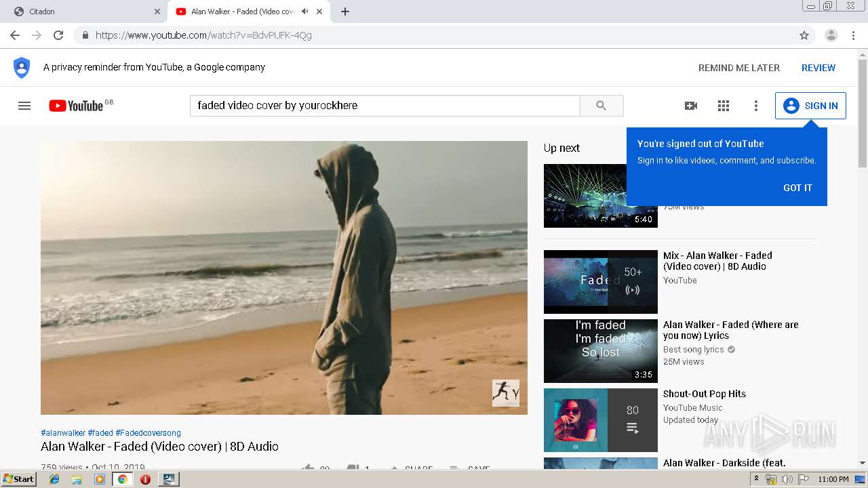
Task: Open the #Fadedcoversong hashtag
Action: [148, 432]
